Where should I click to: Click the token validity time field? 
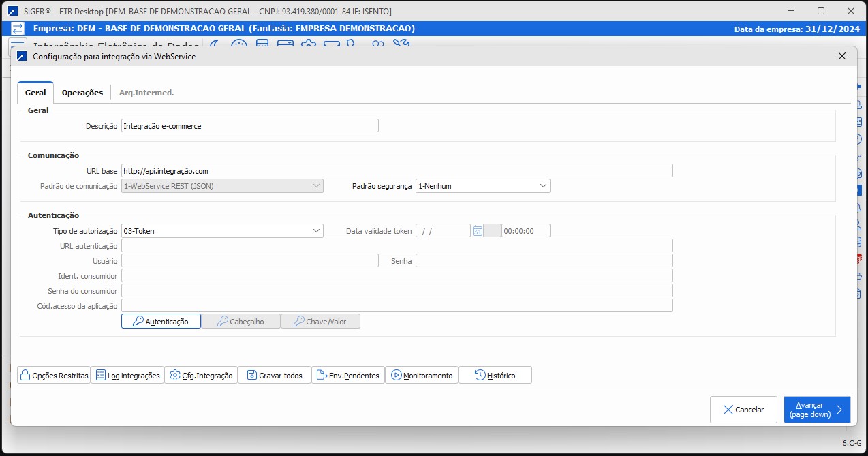525,231
